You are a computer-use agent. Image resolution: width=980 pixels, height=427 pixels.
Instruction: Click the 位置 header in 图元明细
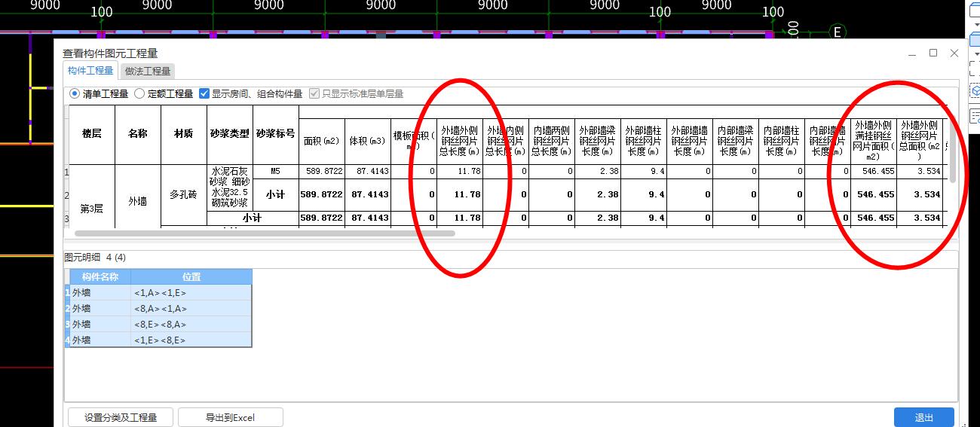point(191,276)
